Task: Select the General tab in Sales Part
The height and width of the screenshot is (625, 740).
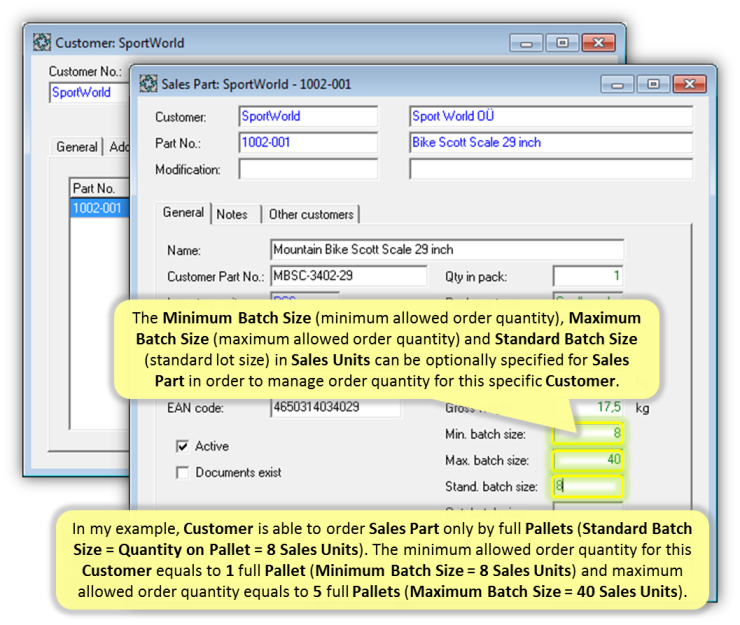Action: point(183,213)
